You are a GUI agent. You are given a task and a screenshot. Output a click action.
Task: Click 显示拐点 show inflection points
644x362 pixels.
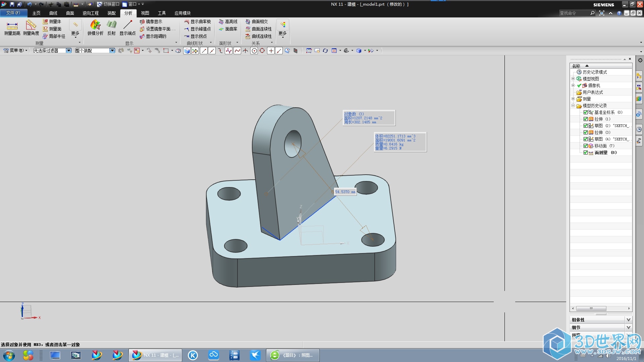pos(196,36)
